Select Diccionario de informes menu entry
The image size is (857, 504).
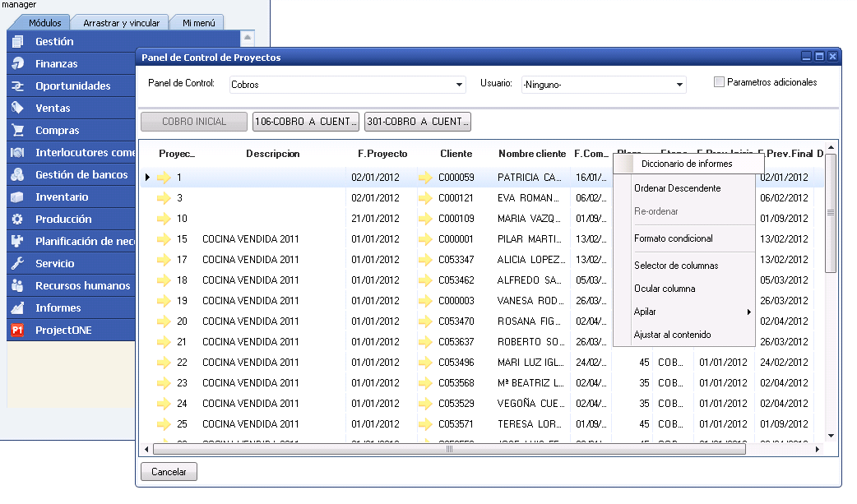687,164
